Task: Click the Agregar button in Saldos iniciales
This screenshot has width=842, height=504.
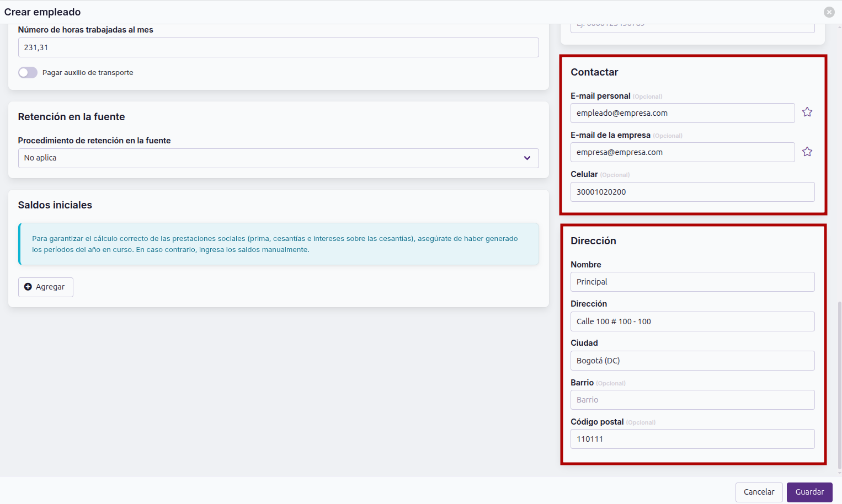Action: [46, 287]
